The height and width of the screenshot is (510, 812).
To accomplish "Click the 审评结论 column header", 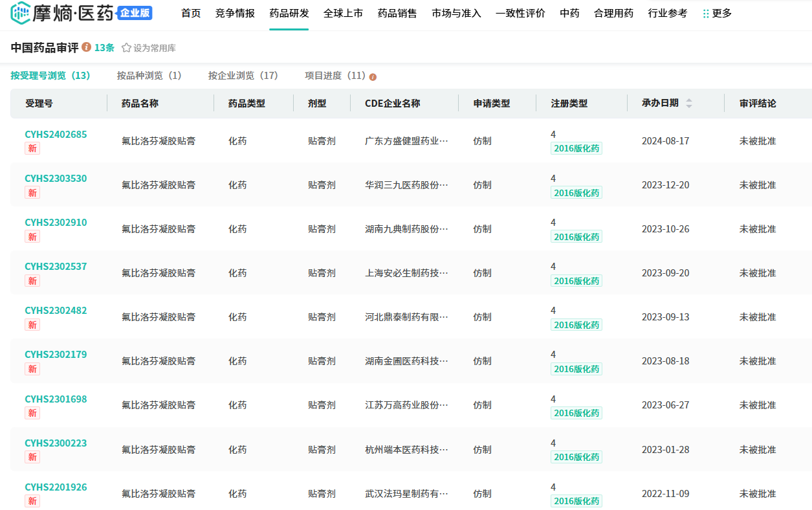I will pyautogui.click(x=758, y=104).
